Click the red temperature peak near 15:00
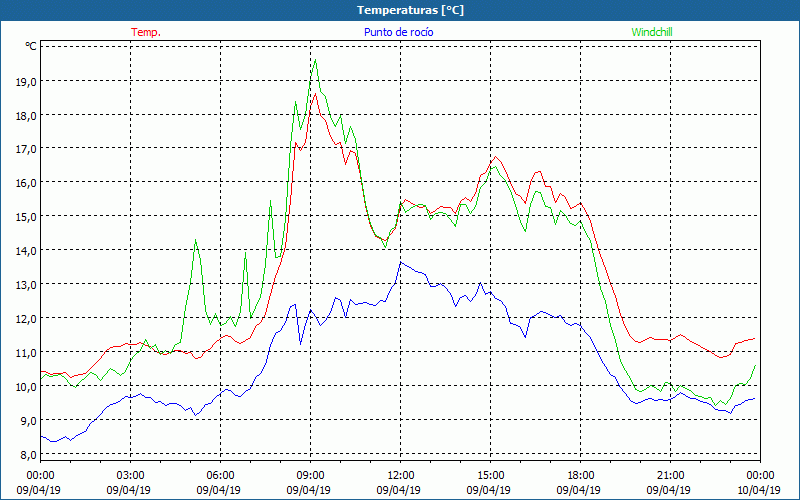This screenshot has width=800, height=500. 495,157
